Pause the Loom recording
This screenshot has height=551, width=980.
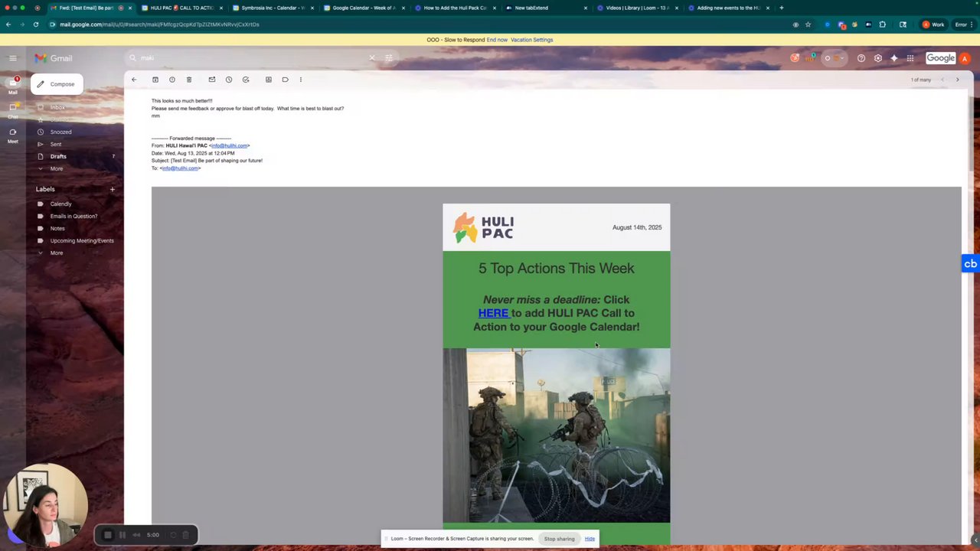[x=122, y=535]
